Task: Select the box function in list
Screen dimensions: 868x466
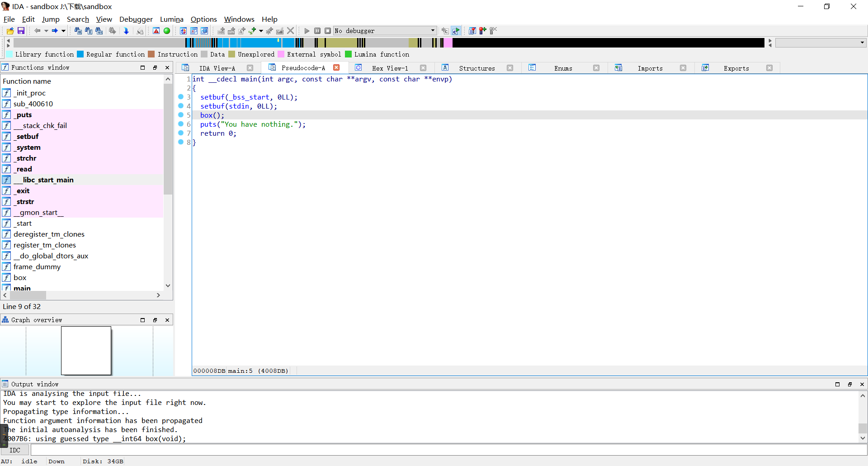Action: click(x=20, y=277)
